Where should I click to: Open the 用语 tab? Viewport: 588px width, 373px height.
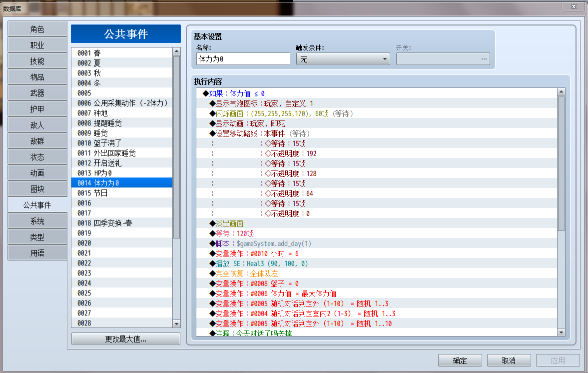click(x=37, y=253)
